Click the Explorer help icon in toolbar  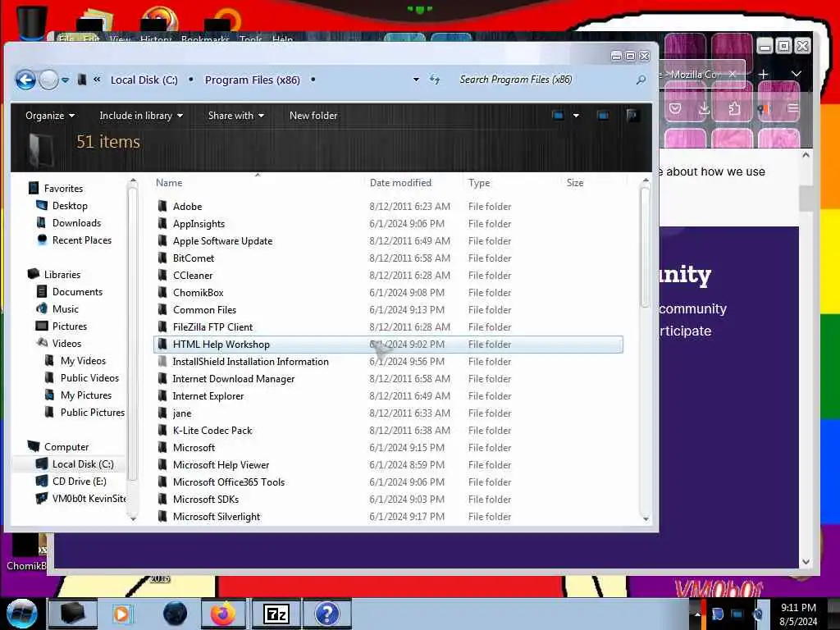coord(632,116)
